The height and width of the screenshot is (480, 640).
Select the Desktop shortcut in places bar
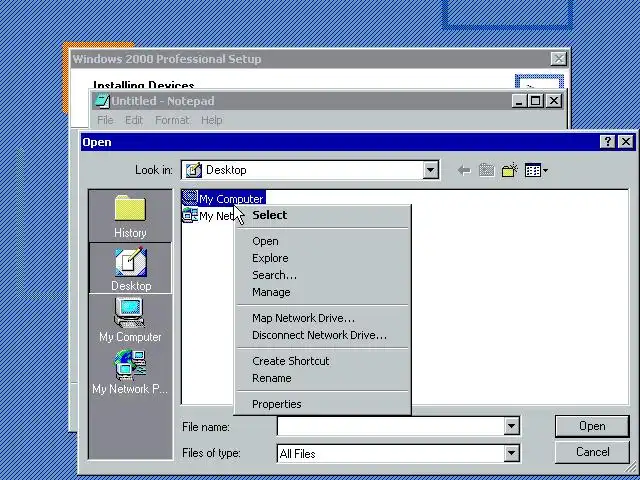[x=131, y=268]
